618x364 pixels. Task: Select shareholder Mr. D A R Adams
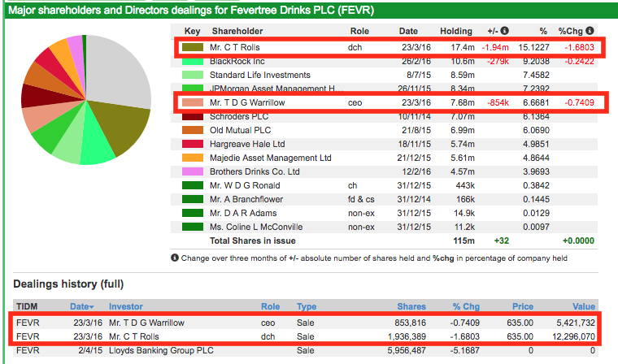(x=243, y=213)
